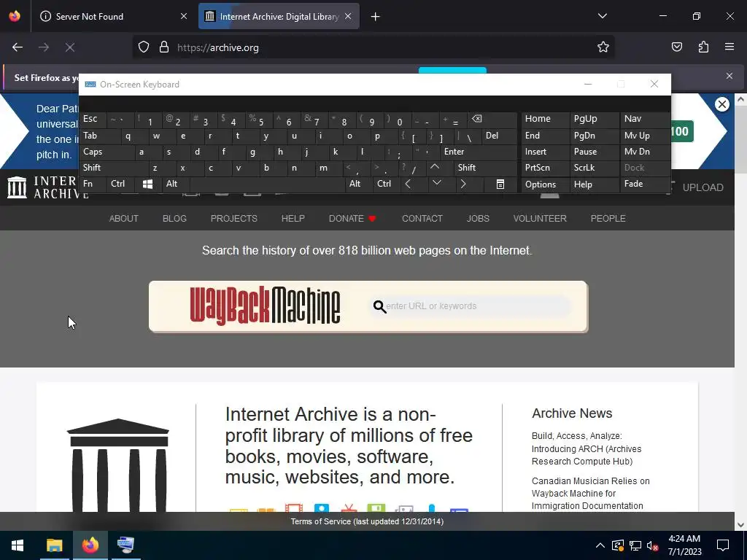Image resolution: width=747 pixels, height=560 pixels.
Task: Dismiss the Set Firefox as default bar
Action: [729, 76]
